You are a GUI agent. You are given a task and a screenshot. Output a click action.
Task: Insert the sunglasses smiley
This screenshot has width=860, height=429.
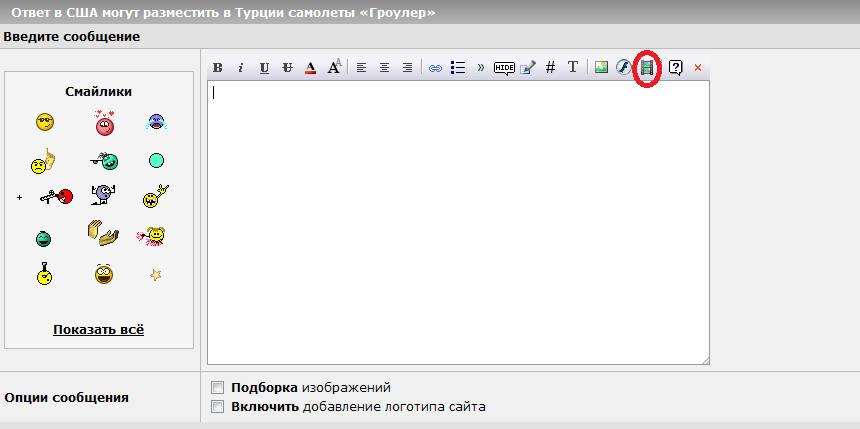tap(45, 122)
